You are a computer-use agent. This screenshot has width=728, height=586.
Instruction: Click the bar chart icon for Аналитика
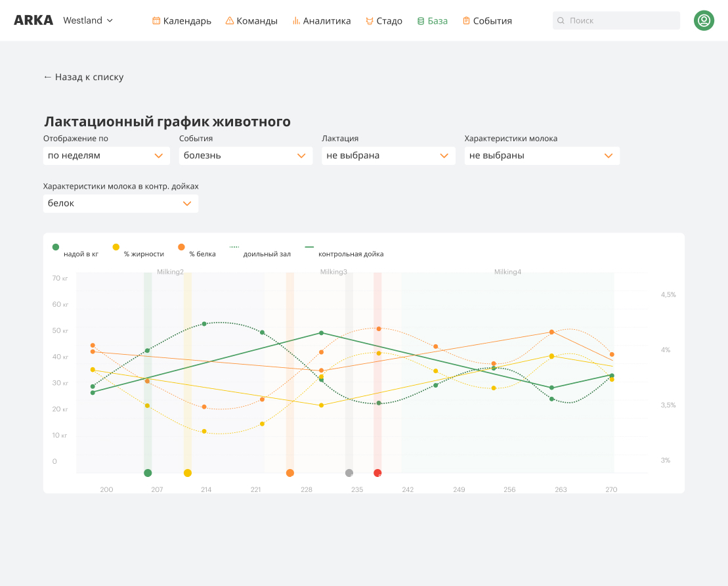[296, 21]
